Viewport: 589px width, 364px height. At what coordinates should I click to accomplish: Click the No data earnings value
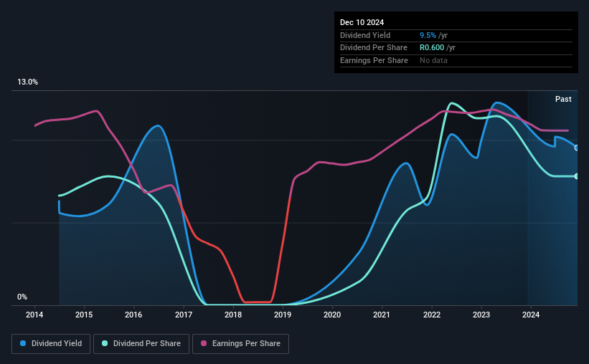(x=433, y=60)
